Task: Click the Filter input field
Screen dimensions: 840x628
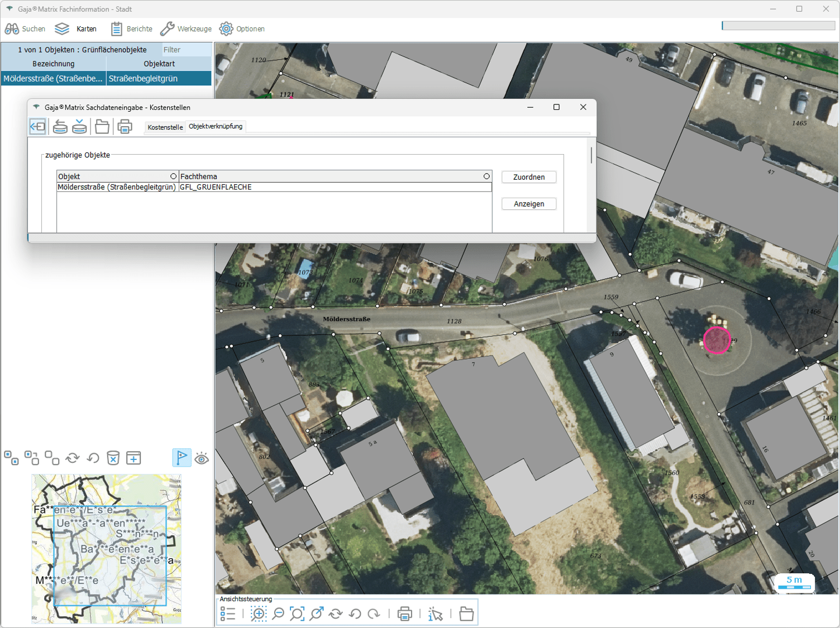Action: 186,50
